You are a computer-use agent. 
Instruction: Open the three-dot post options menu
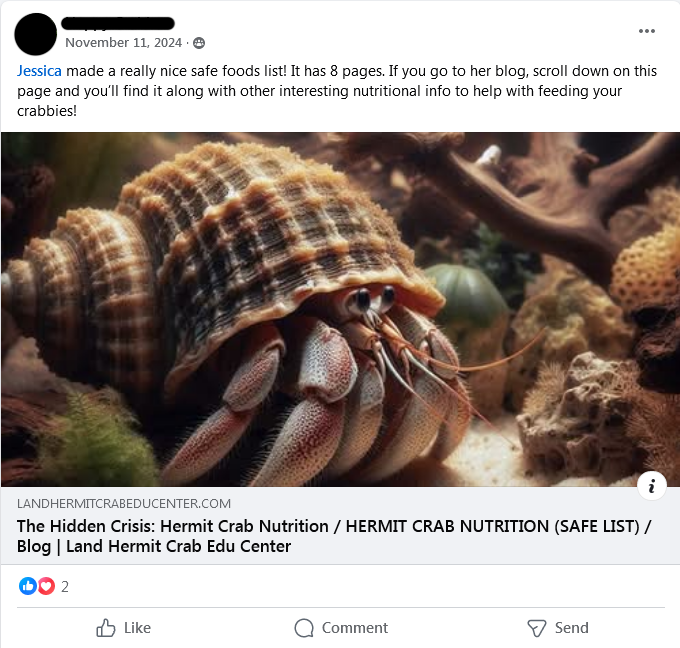[x=646, y=31]
